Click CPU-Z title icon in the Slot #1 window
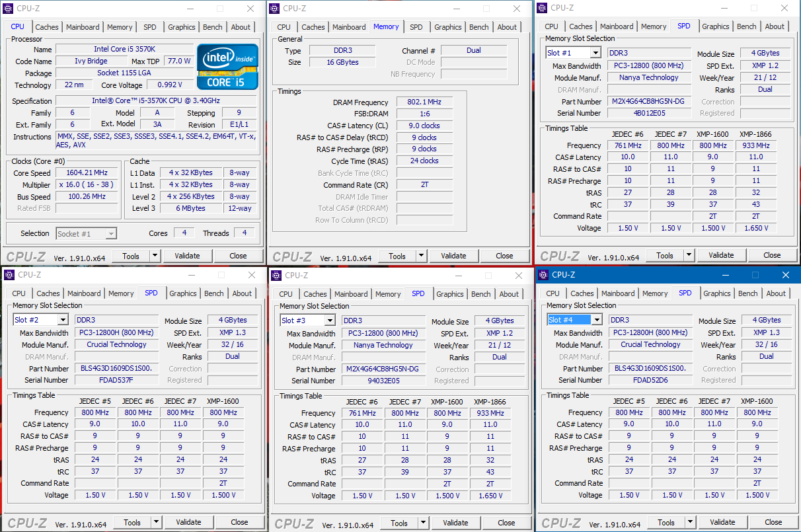This screenshot has width=801, height=532. pyautogui.click(x=543, y=8)
